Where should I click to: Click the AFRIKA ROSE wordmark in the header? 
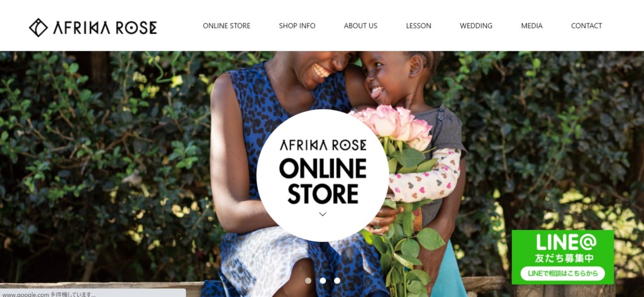pos(105,28)
